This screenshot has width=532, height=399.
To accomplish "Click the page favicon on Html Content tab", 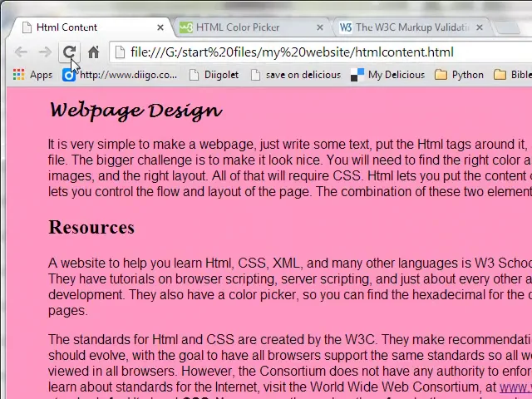I will pyautogui.click(x=27, y=27).
